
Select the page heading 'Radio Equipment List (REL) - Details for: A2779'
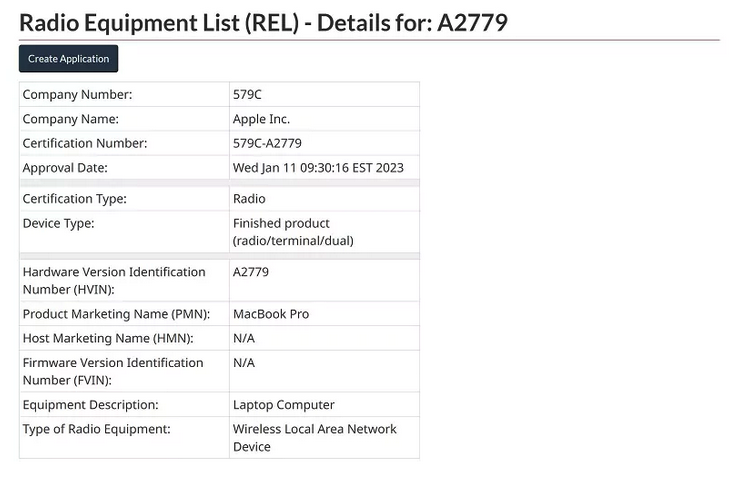(x=263, y=22)
